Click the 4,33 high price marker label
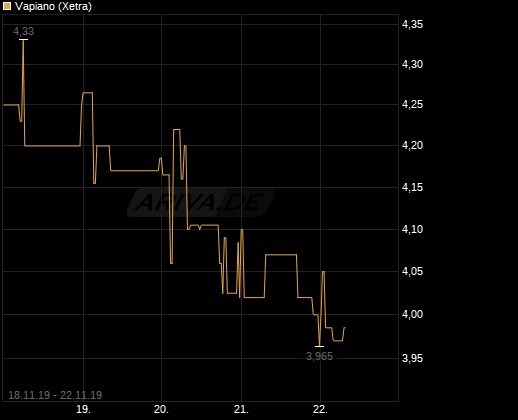Screen dimensions: 518x420 click(23, 31)
